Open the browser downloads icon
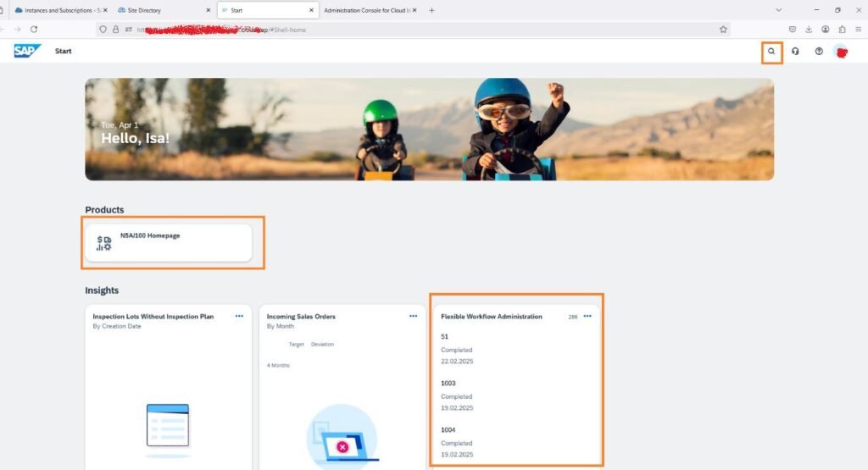The width and height of the screenshot is (868, 470). (809, 29)
